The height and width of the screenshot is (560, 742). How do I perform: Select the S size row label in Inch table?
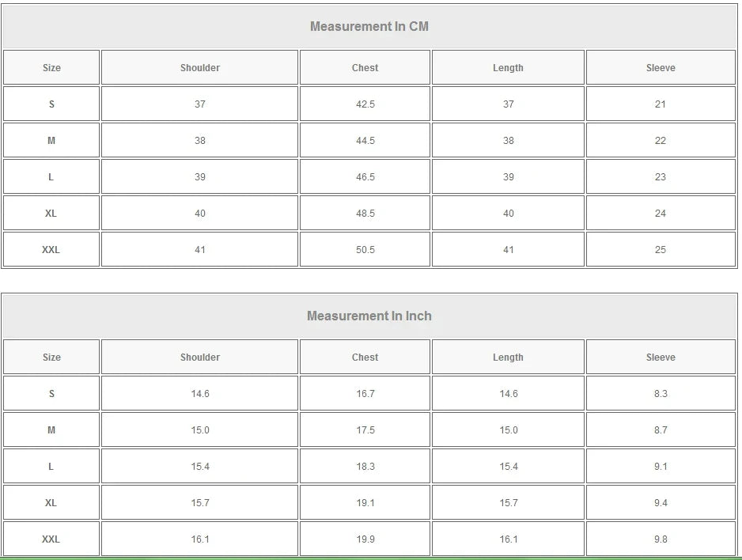51,394
